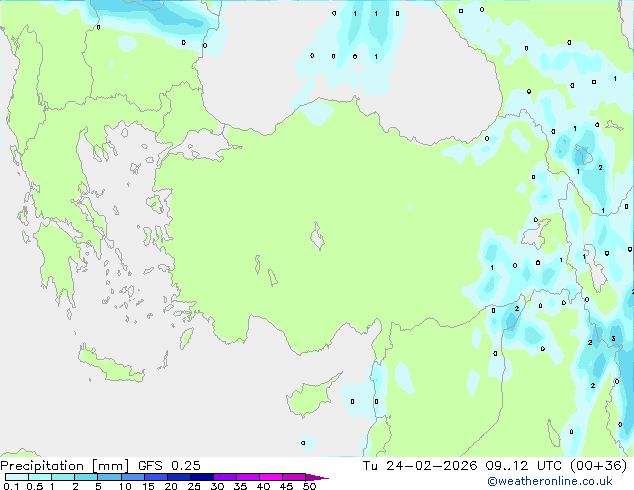Screen dimensions: 634x490
Task: Click the 'GFS 0.25' model label
Action: point(169,466)
